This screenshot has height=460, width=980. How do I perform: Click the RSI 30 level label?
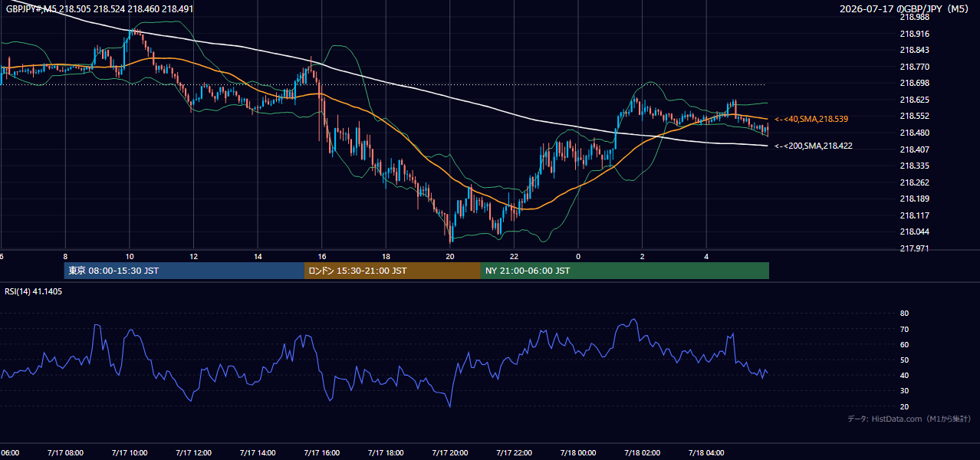click(x=904, y=391)
